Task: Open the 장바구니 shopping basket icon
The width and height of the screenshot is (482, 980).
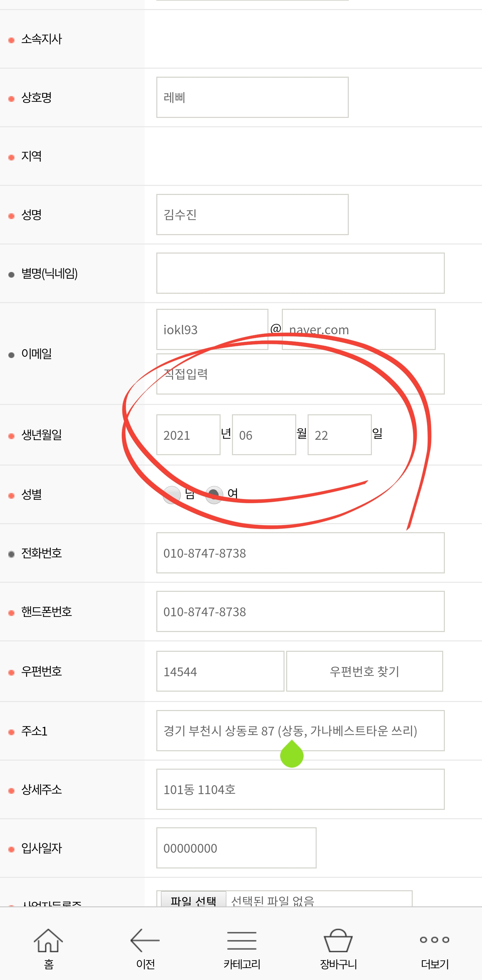Action: coord(338,940)
